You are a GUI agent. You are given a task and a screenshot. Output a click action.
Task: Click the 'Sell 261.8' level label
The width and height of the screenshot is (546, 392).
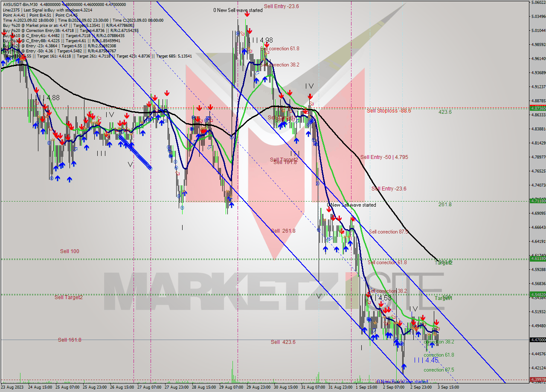click(x=283, y=231)
